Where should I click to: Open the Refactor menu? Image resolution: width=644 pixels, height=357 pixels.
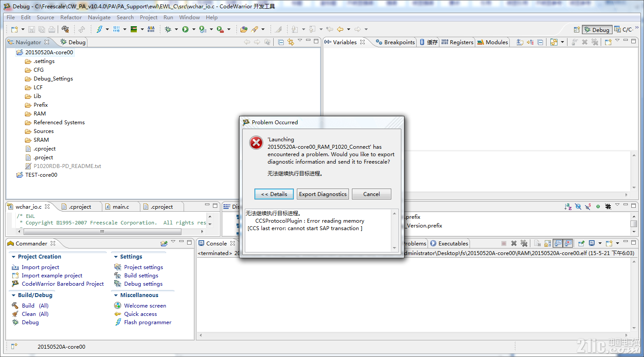pyautogui.click(x=71, y=17)
